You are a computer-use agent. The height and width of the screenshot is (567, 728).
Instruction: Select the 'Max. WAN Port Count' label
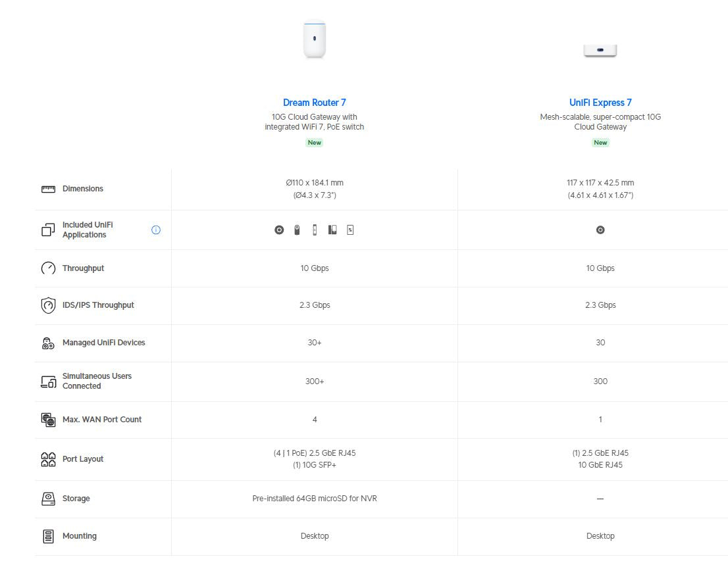101,420
